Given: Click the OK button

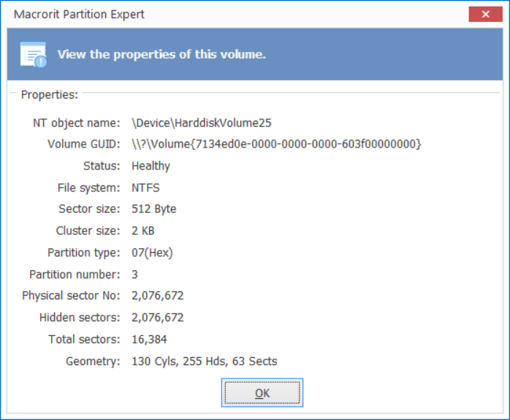Looking at the screenshot, I should [262, 393].
